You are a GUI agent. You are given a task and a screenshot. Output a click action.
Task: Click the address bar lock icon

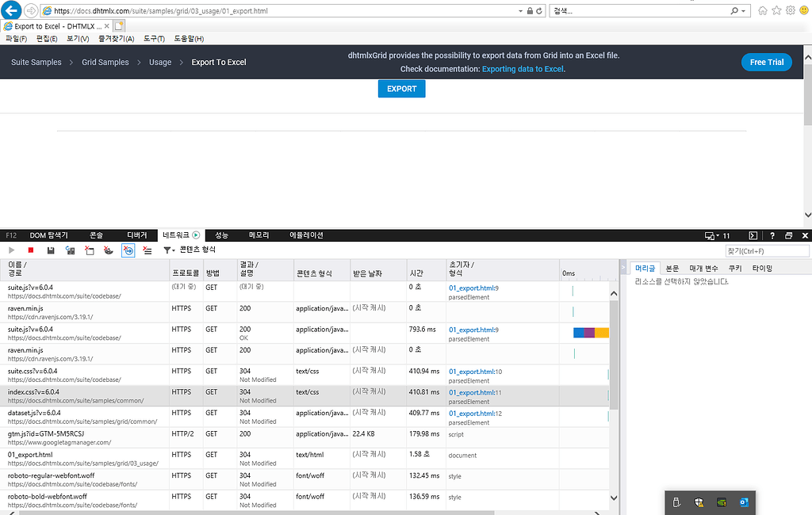pyautogui.click(x=530, y=11)
